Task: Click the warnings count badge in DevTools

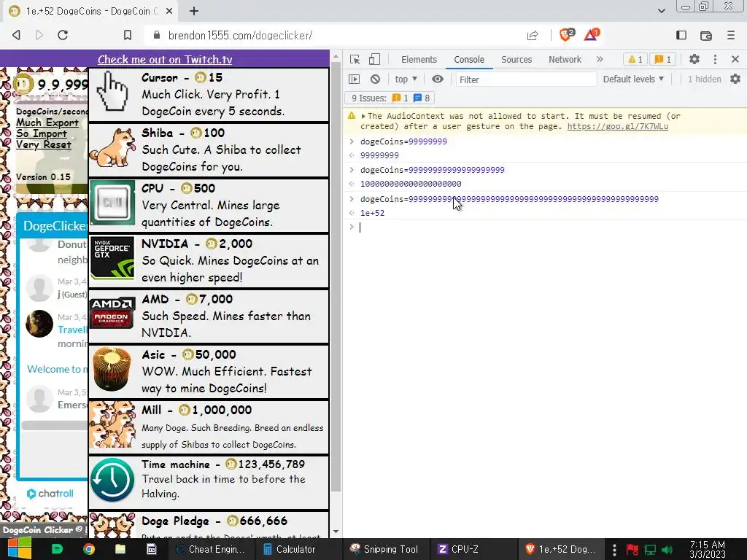Action: (x=635, y=60)
